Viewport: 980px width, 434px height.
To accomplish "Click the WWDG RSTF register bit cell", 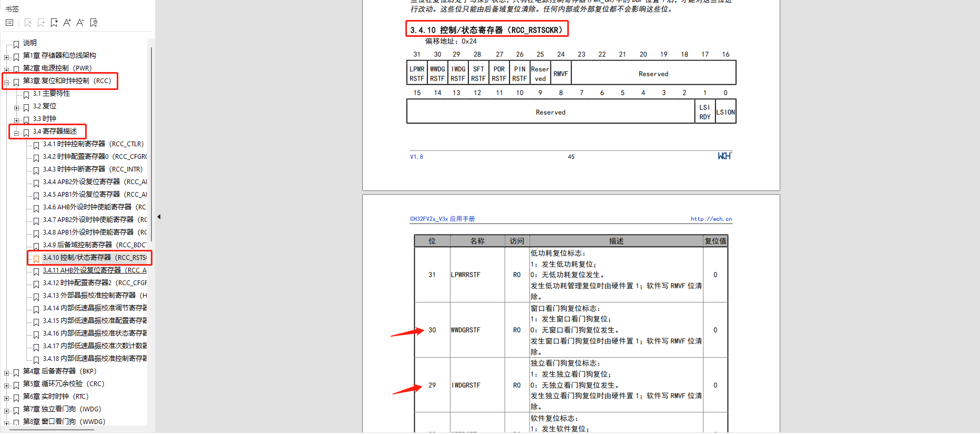I will point(437,74).
